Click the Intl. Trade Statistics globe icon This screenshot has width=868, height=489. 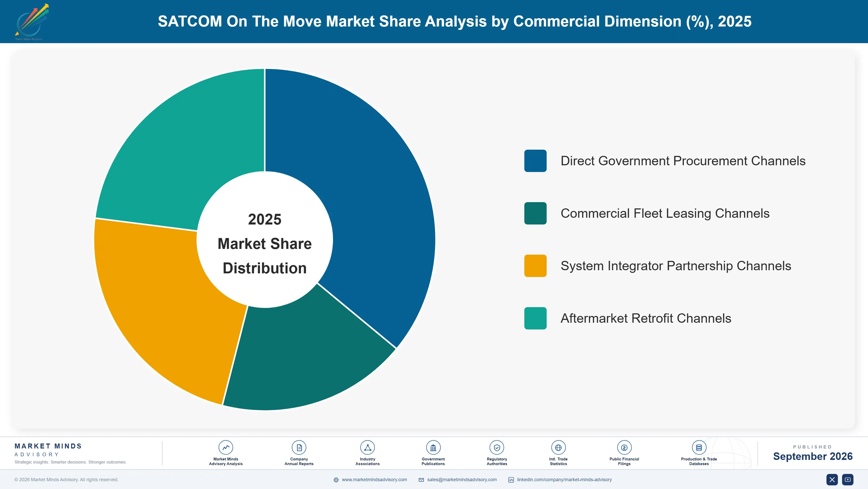click(x=558, y=447)
